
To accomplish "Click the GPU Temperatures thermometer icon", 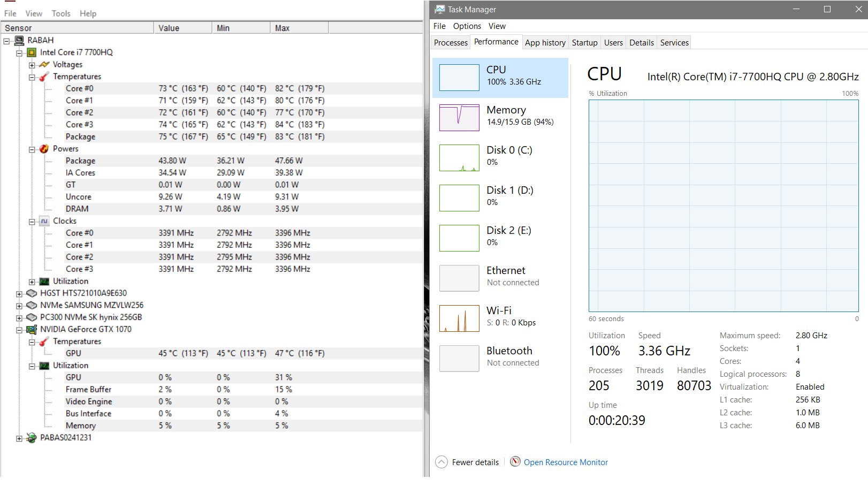I will point(44,341).
